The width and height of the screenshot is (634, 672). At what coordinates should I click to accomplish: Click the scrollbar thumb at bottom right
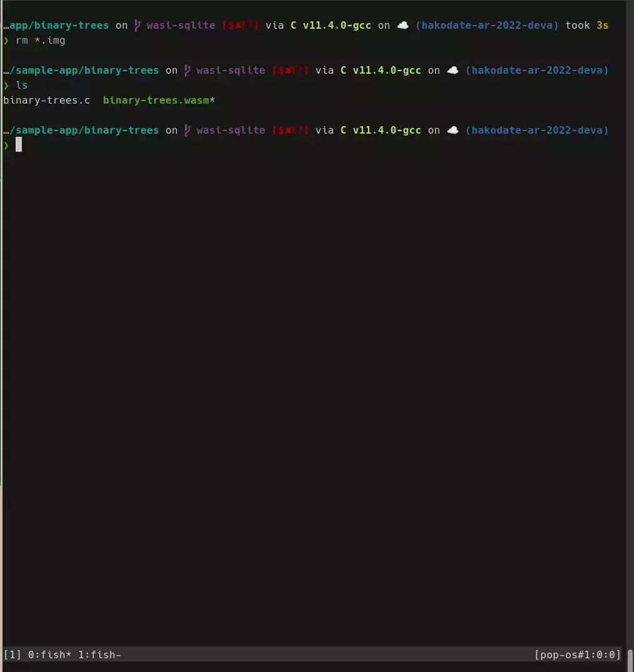[x=630, y=659]
